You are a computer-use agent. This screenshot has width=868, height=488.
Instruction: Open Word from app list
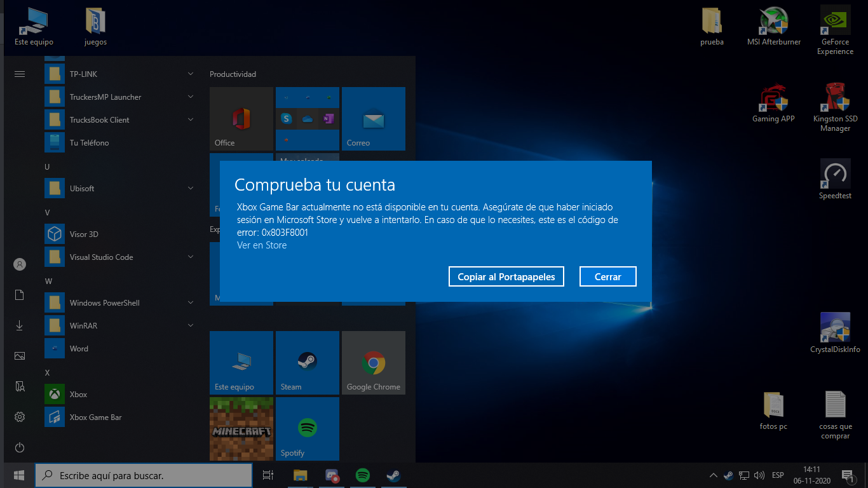tap(121, 348)
